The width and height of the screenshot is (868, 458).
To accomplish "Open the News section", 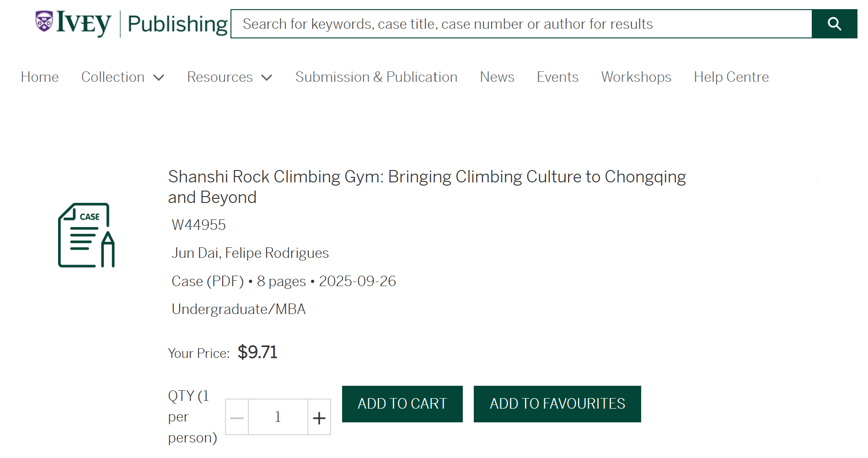I will click(497, 77).
